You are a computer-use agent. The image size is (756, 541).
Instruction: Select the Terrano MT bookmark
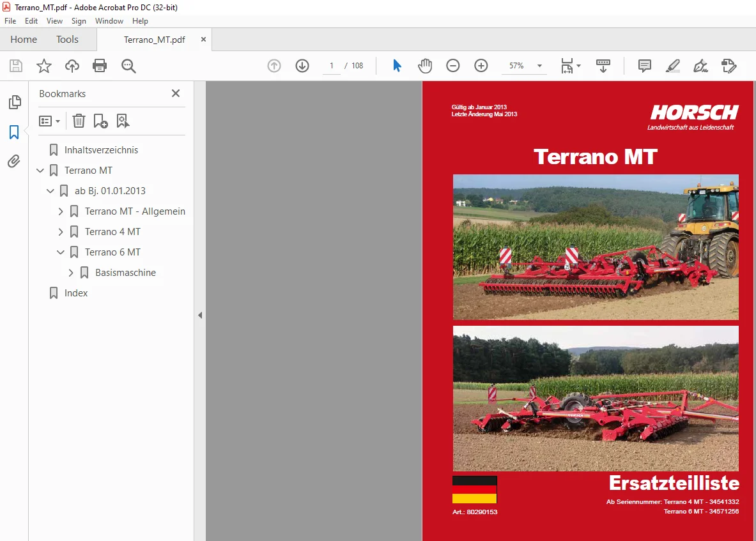click(88, 171)
